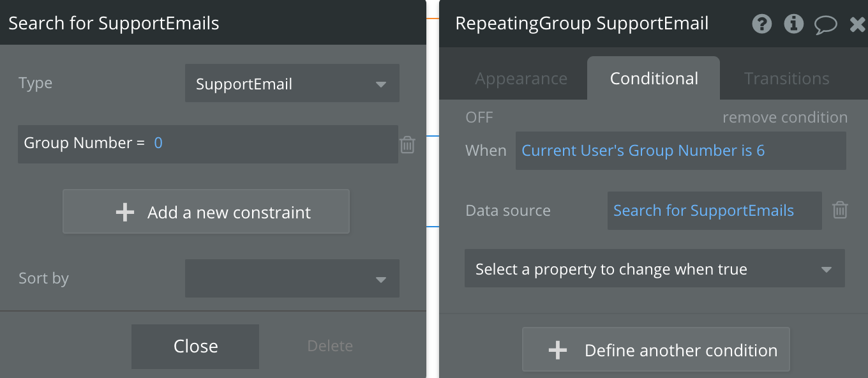
Task: Remove Data source property with trash icon
Action: 840,210
